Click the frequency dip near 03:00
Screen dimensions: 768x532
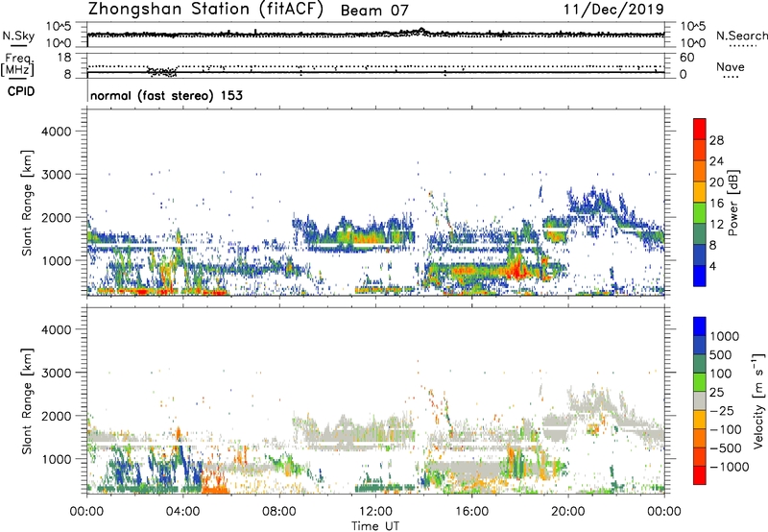click(162, 72)
